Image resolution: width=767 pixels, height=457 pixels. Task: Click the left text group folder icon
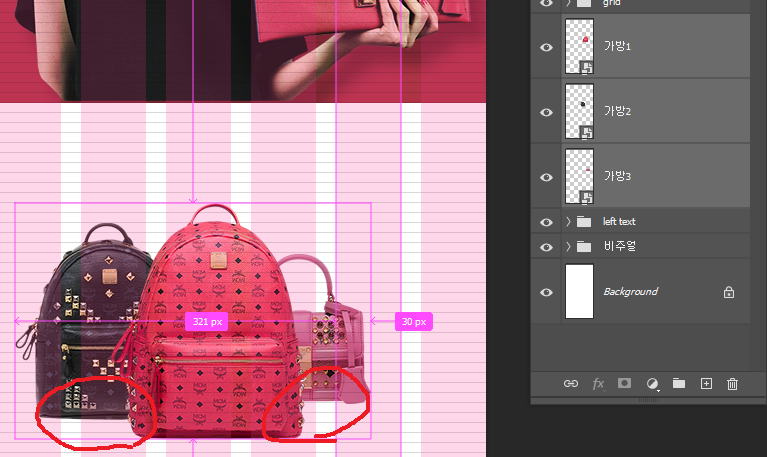(584, 222)
